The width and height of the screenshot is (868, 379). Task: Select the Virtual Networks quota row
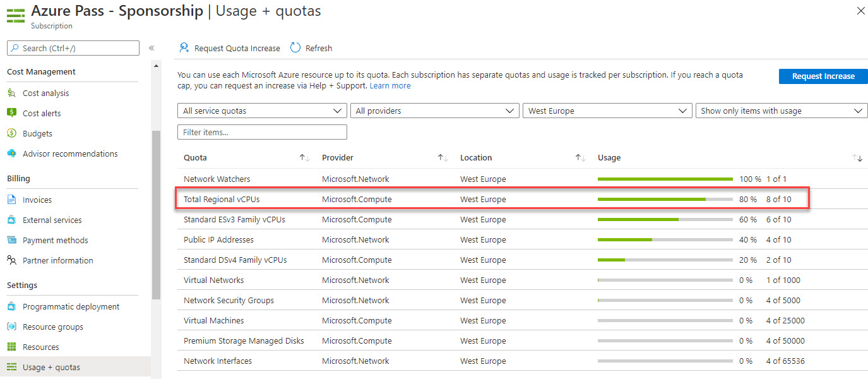(522, 280)
